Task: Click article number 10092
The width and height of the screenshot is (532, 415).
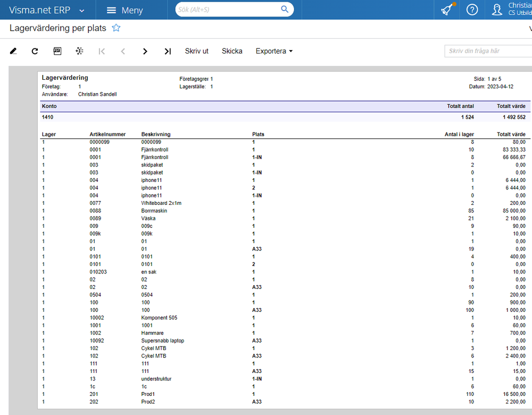Action: (97, 341)
